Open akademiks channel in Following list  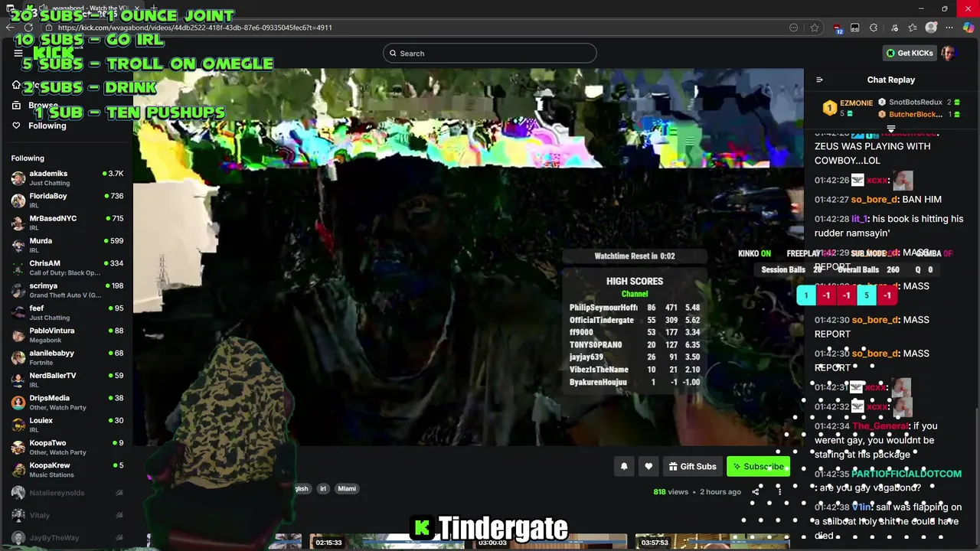(x=67, y=178)
